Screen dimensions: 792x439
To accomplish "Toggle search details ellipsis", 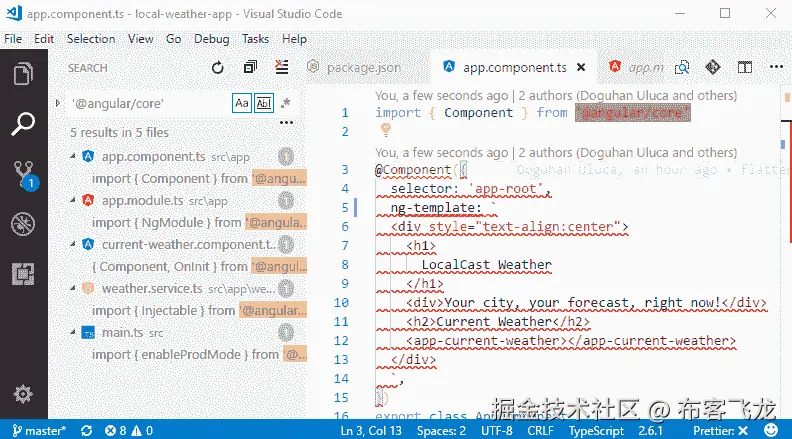I will click(x=286, y=123).
